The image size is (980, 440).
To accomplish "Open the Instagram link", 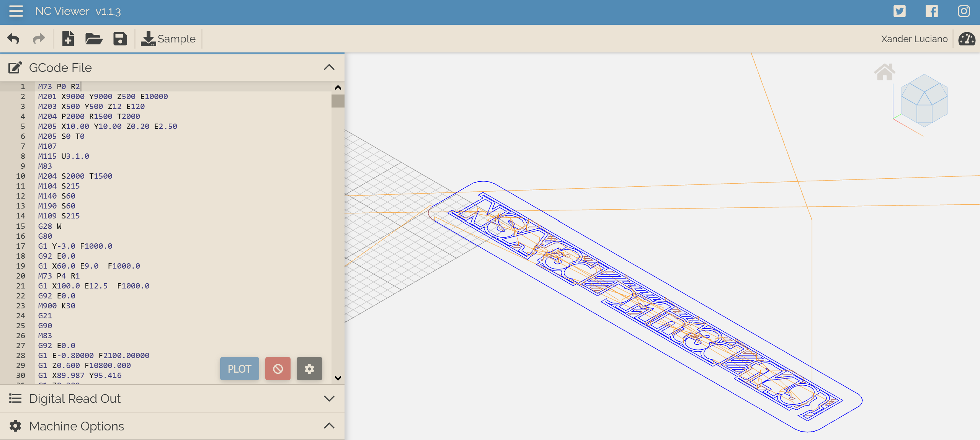I will tap(964, 11).
